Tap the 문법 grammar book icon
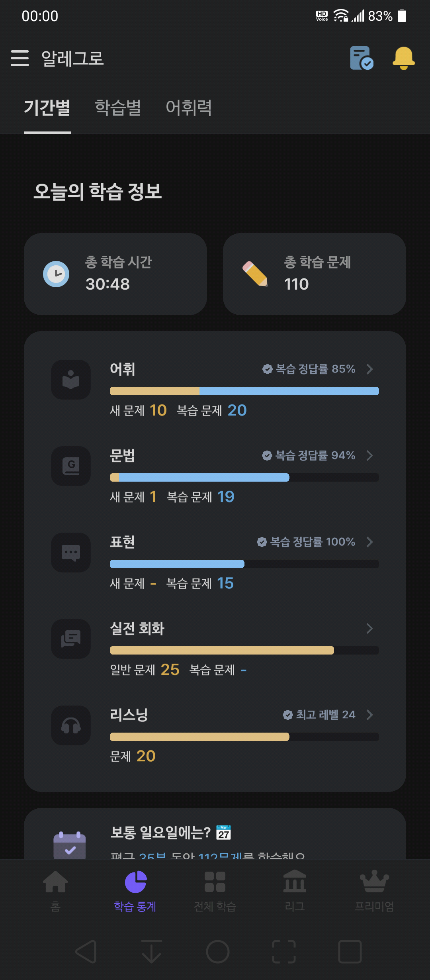Image resolution: width=430 pixels, height=980 pixels. [71, 466]
